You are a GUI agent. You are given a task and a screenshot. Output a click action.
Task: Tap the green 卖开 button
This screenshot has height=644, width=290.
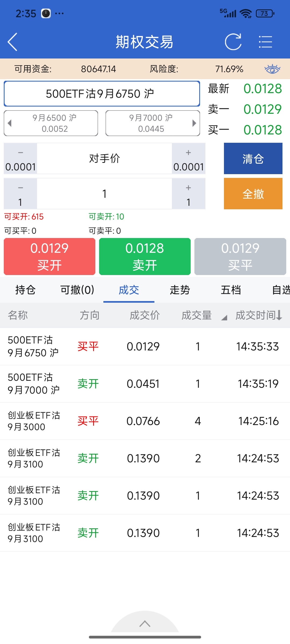tap(145, 257)
